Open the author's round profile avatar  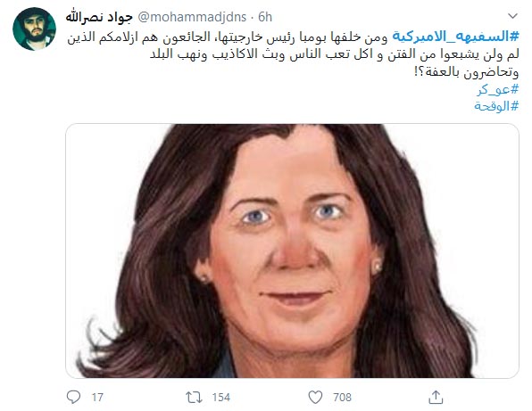[34, 29]
